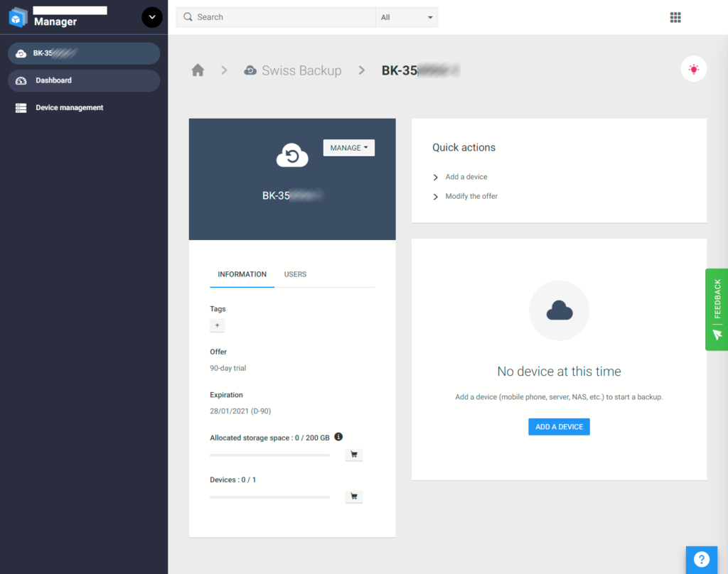Click the Infomaniak Manager logo icon

click(x=18, y=18)
